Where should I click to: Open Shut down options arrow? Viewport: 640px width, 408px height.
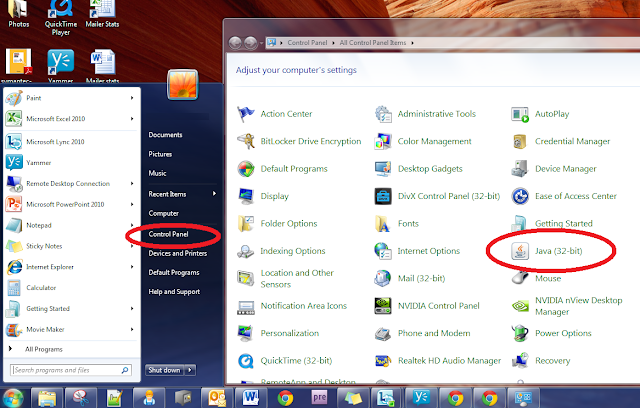point(190,370)
